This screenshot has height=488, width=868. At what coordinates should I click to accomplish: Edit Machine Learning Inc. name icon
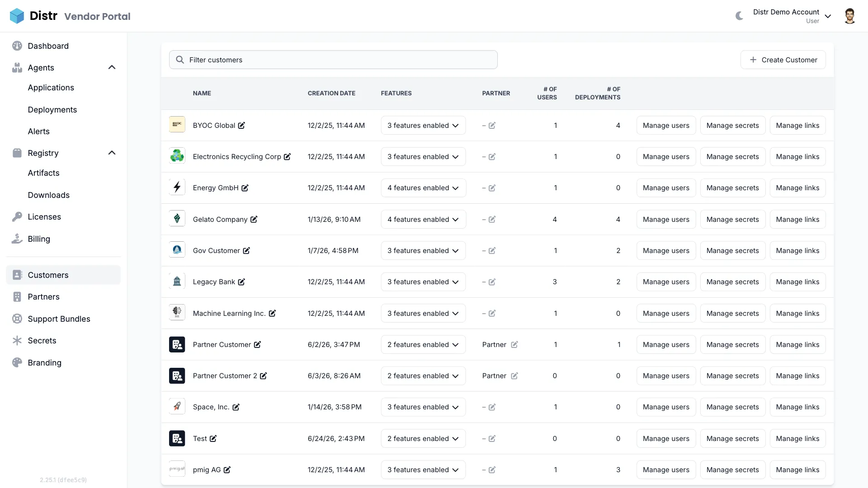pyautogui.click(x=273, y=314)
